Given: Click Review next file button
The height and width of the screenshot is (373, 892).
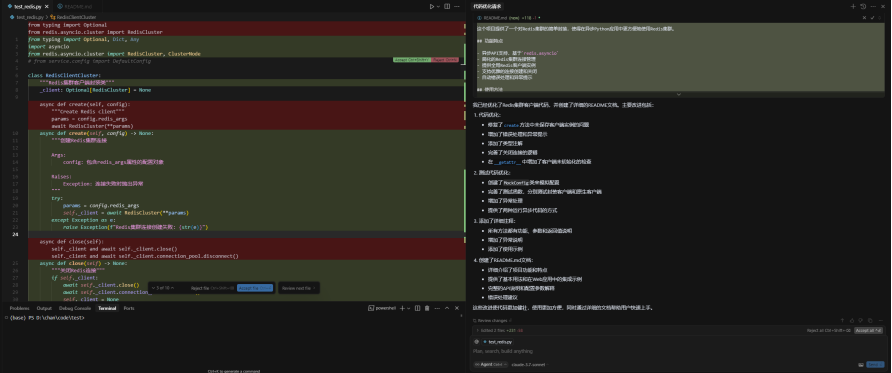Looking at the screenshot, I should pos(299,288).
